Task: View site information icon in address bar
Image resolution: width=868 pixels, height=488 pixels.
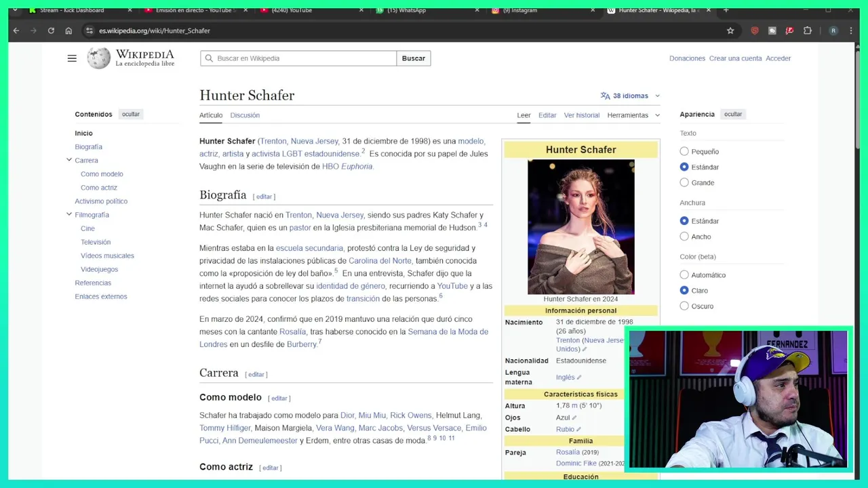Action: click(89, 30)
